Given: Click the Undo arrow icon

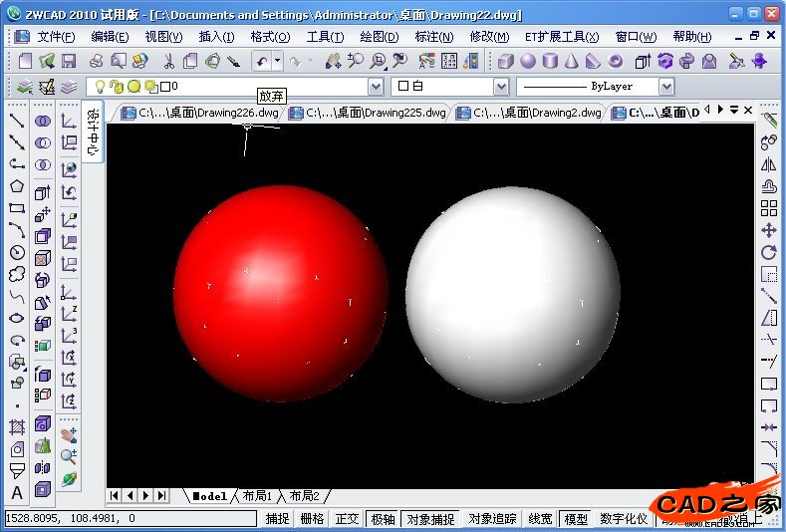Looking at the screenshot, I should pyautogui.click(x=262, y=61).
